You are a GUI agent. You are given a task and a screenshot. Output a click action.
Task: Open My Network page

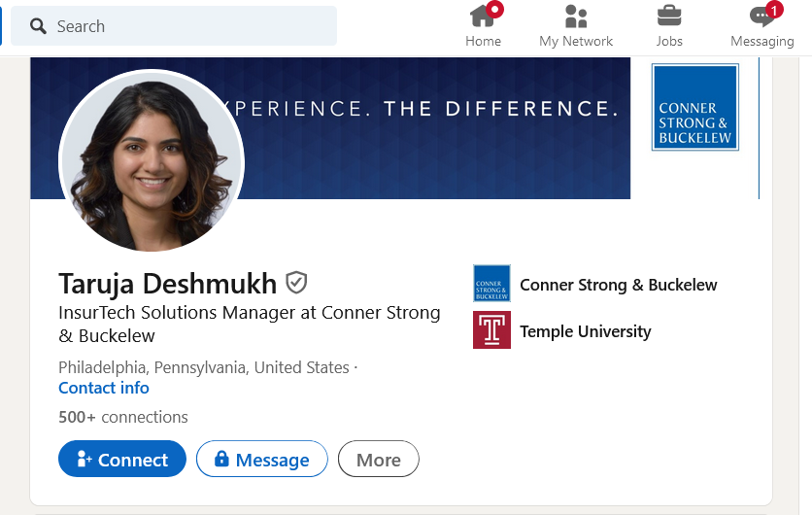click(576, 26)
